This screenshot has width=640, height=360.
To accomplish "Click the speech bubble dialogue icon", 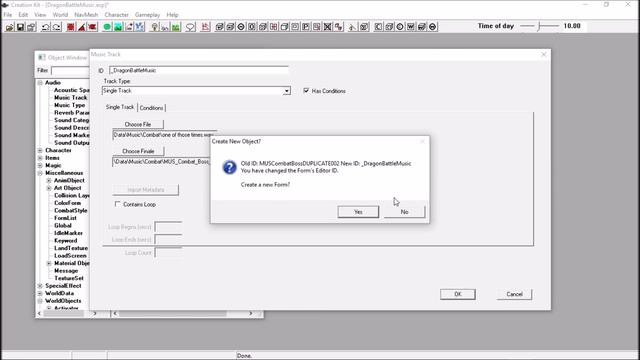I will [190, 27].
